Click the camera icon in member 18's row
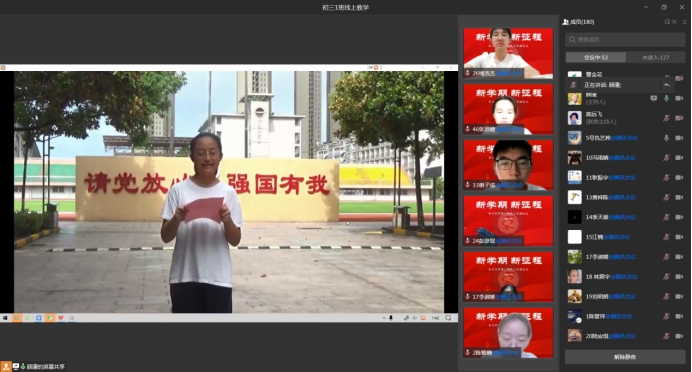 (679, 277)
